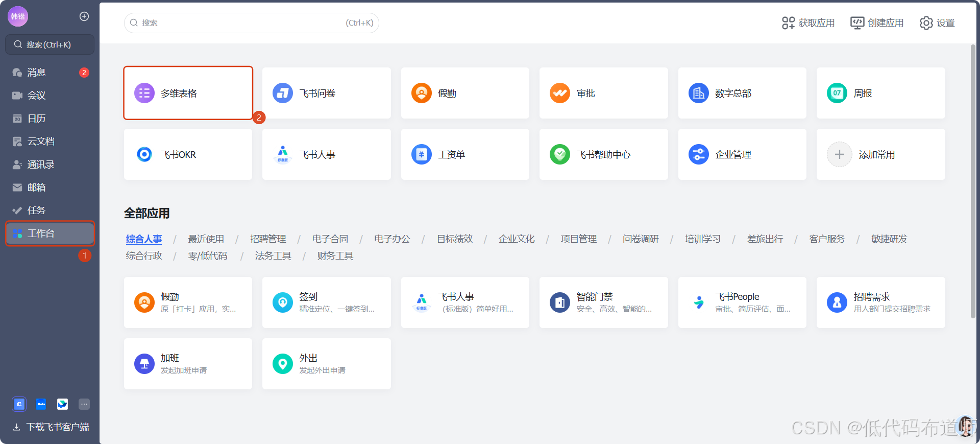This screenshot has width=980, height=444.
Task: Select the 培训学习 category tab
Action: [x=703, y=239]
